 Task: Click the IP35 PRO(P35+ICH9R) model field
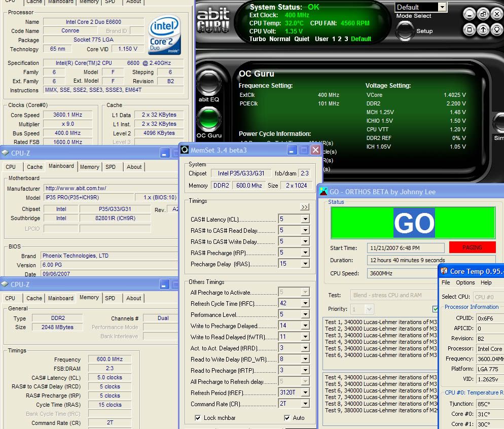click(89, 197)
